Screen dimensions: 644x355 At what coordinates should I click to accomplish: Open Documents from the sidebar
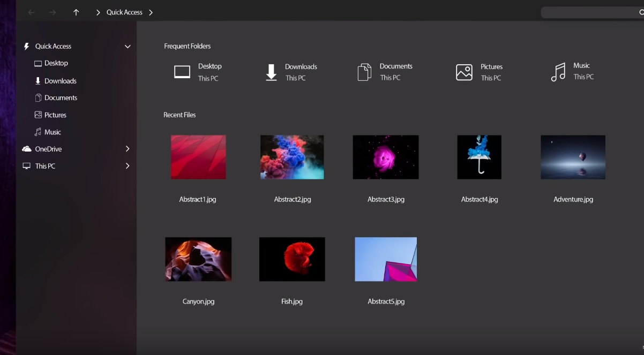61,98
